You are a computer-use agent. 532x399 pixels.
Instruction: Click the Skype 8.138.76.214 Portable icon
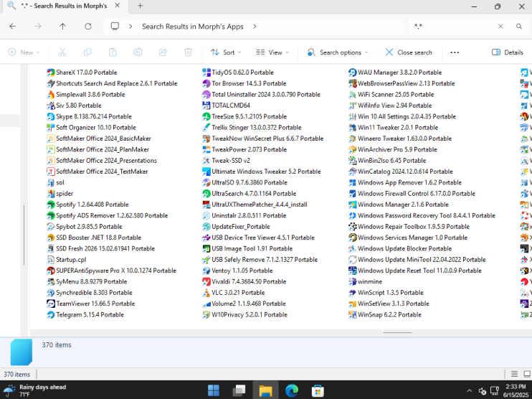51,116
